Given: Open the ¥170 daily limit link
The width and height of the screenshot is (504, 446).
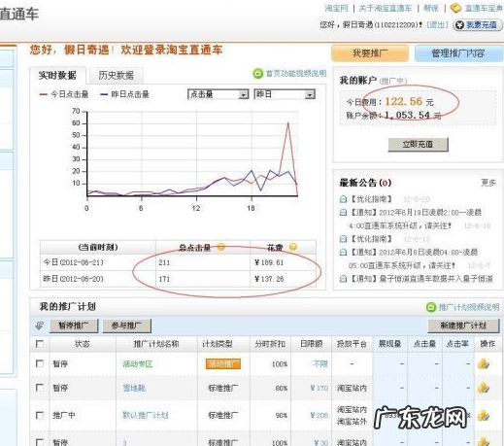Looking at the screenshot, I should coord(319,388).
